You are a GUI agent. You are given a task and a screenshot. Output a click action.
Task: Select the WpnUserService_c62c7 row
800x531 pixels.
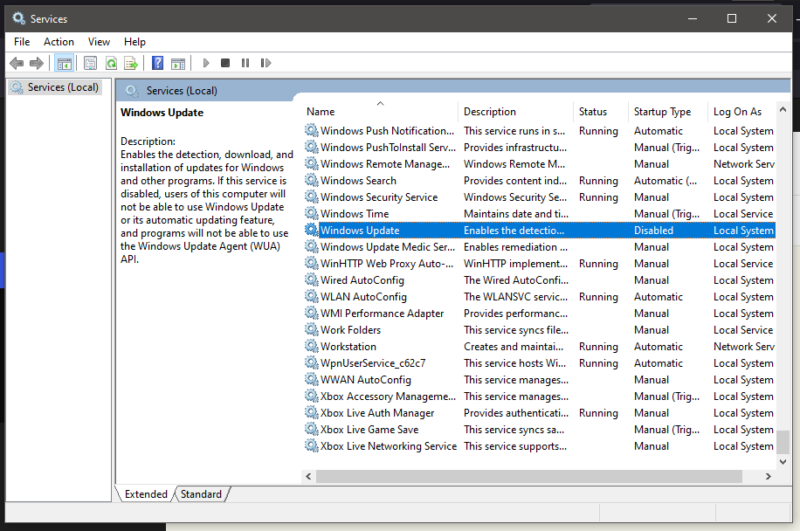tap(539, 363)
